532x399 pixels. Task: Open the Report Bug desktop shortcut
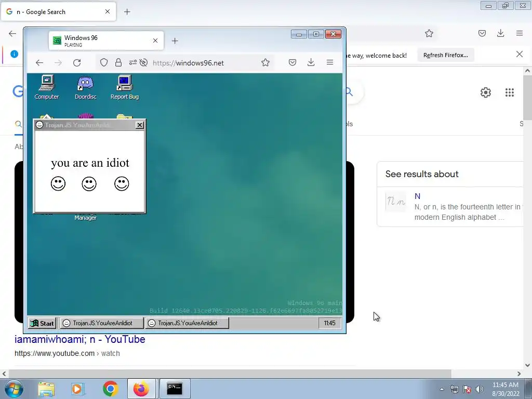(x=125, y=87)
